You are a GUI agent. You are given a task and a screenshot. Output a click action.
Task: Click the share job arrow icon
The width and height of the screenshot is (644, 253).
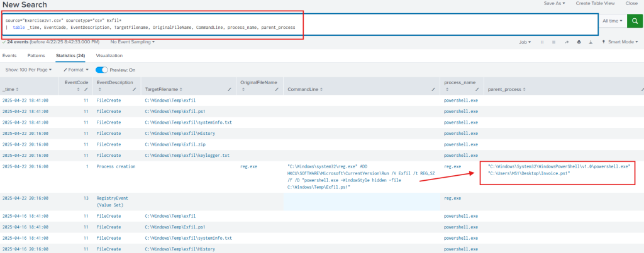pyautogui.click(x=565, y=42)
